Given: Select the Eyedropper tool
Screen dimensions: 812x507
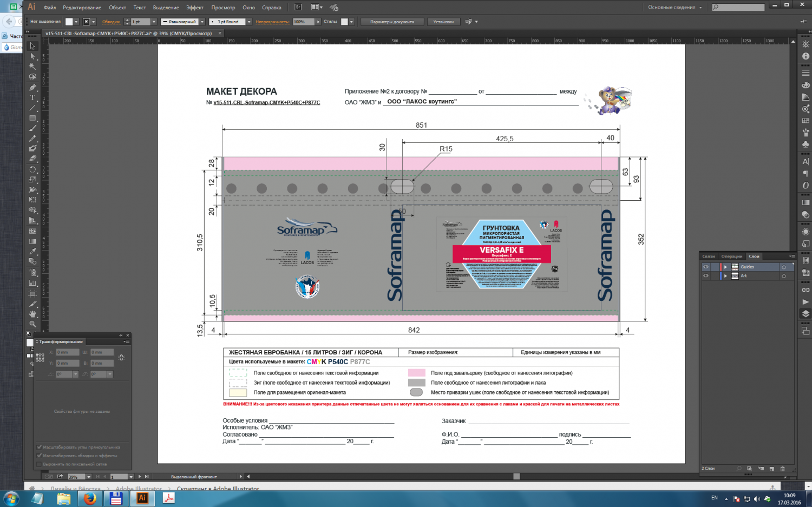Looking at the screenshot, I should point(32,252).
